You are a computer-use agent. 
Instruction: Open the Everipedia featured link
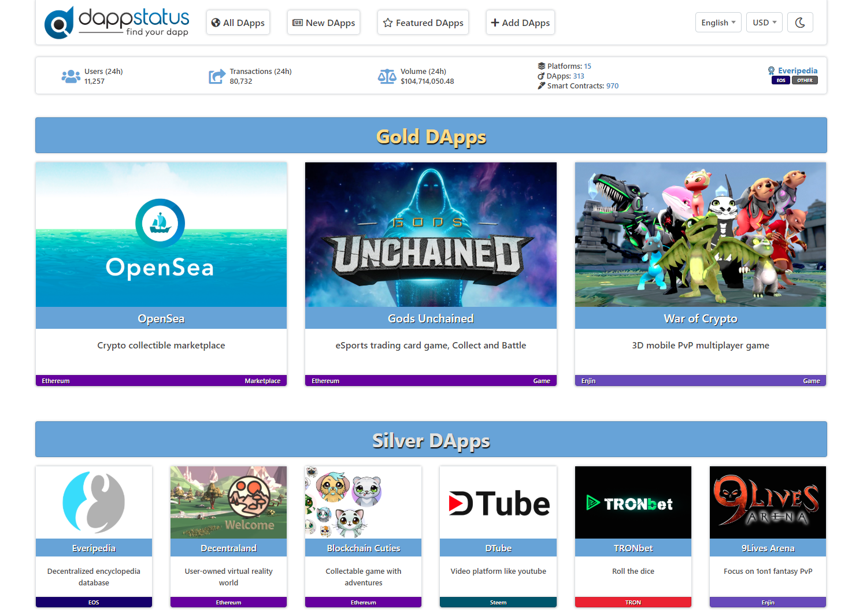pyautogui.click(x=798, y=70)
